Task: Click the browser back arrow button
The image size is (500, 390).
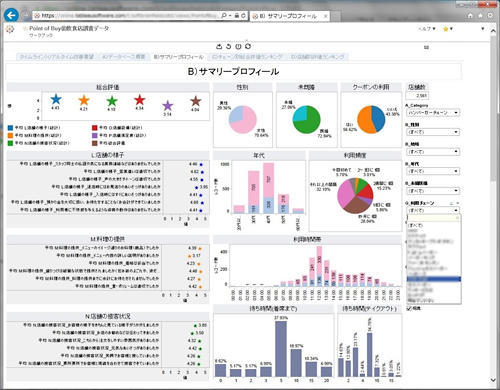Action: [x=11, y=15]
